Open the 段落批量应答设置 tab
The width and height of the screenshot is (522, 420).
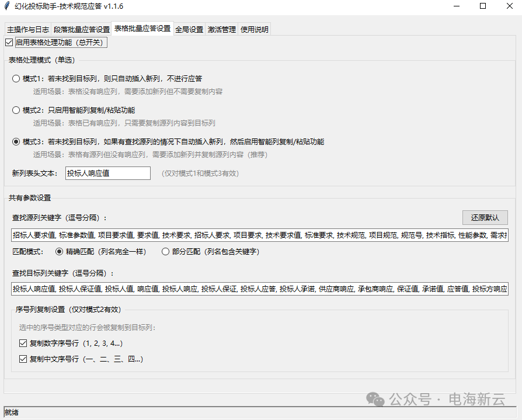82,29
